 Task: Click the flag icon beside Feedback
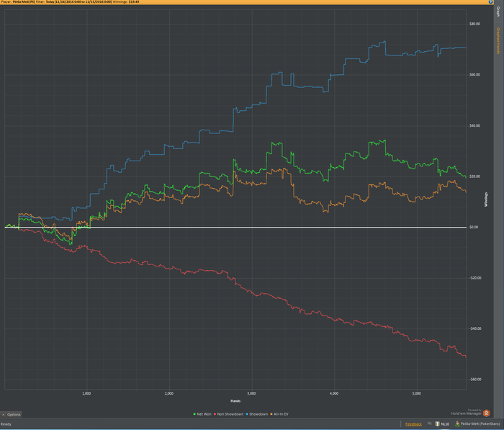point(430,424)
